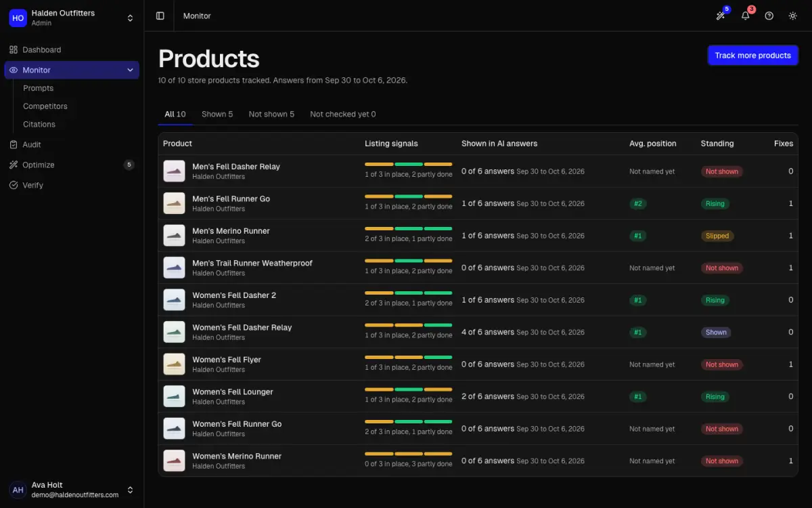Click the Slipped badge for Men's Merino Runner
The height and width of the screenshot is (508, 812).
pos(717,236)
